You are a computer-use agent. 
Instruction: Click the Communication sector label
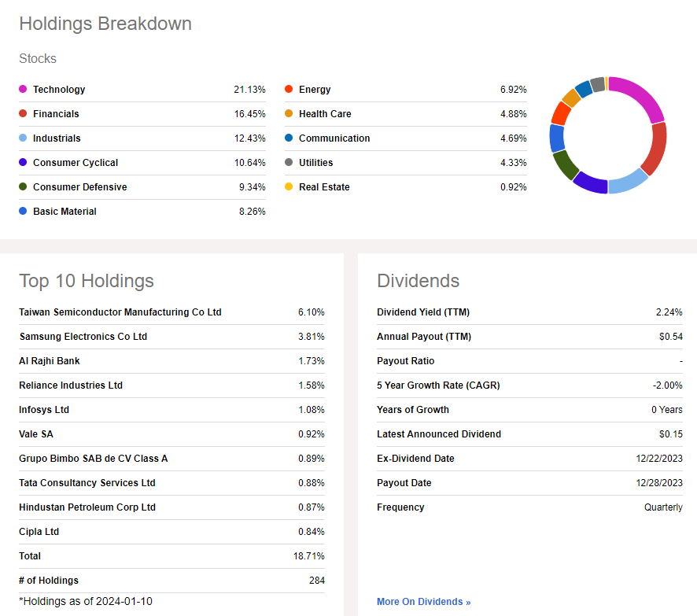(x=334, y=138)
